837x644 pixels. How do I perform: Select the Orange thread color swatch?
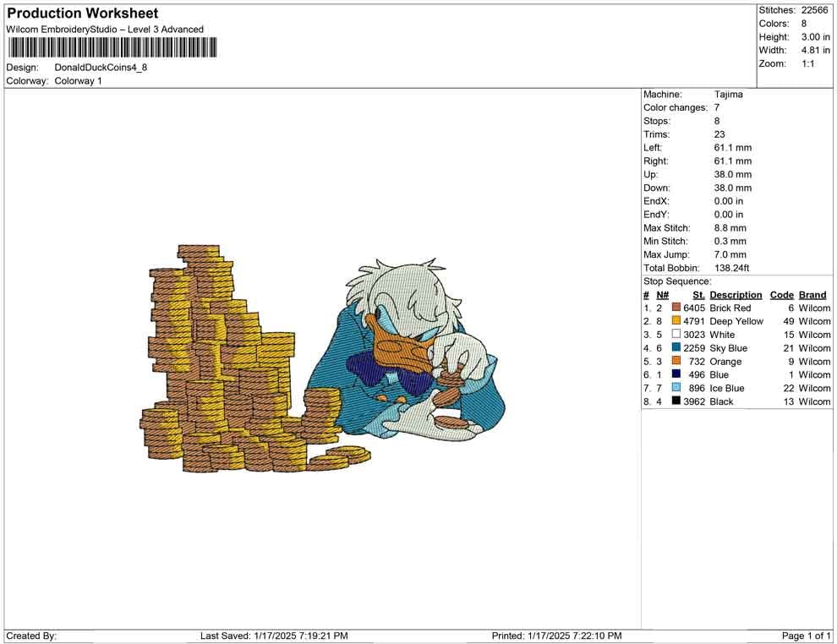(676, 361)
